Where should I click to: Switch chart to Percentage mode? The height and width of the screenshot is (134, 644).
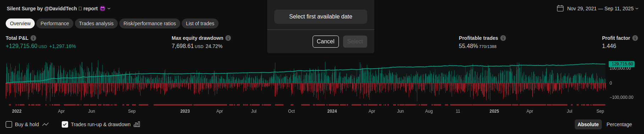click(619, 124)
